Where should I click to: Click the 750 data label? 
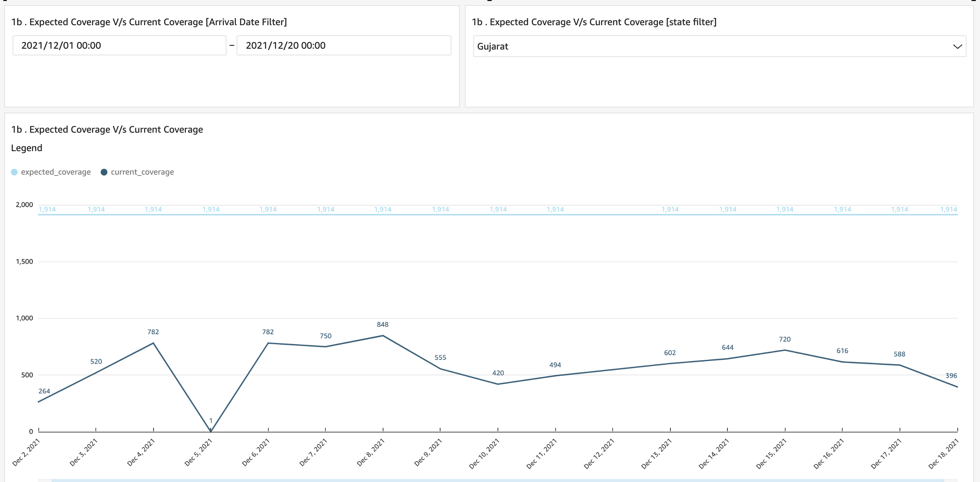click(326, 336)
